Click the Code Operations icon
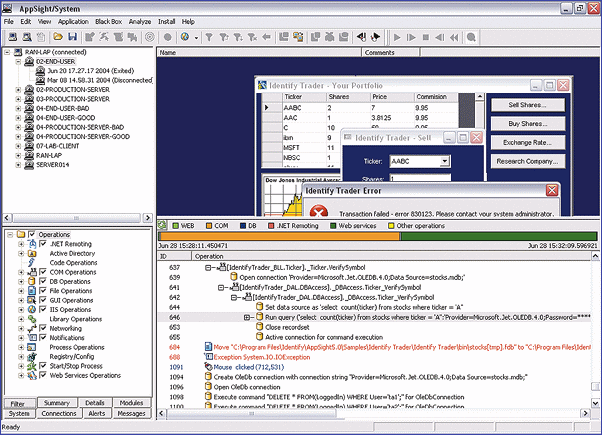The height and width of the screenshot is (435, 602). point(32,263)
